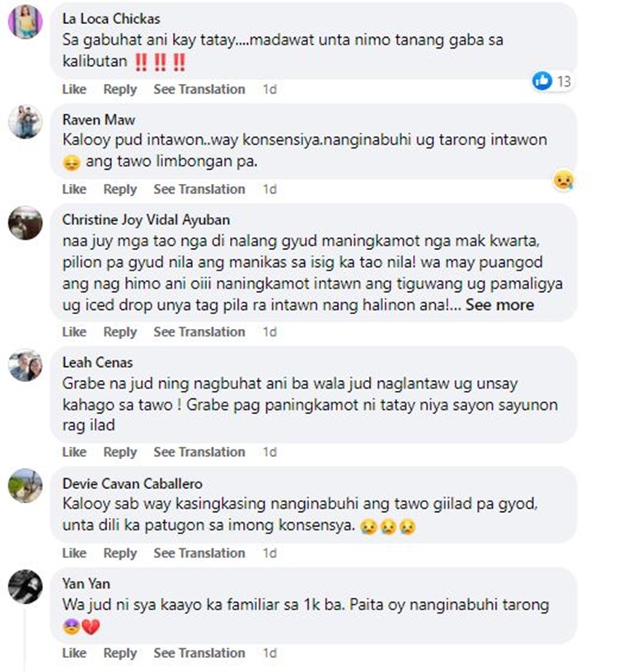This screenshot has width=618, height=672.
Task: Click the sad reaction emoji on Raven Maw's comment
Action: (x=564, y=180)
